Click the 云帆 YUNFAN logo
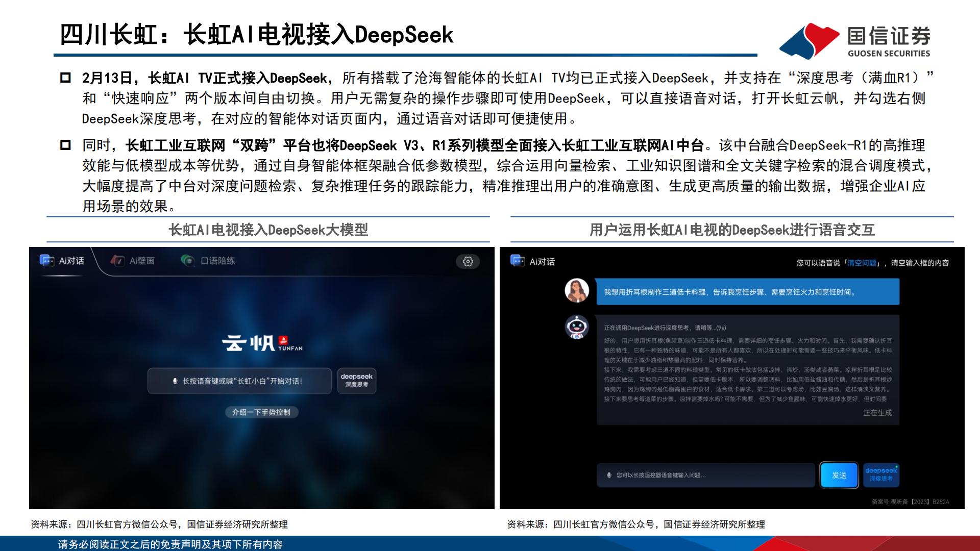This screenshot has height=551, width=980. (262, 343)
